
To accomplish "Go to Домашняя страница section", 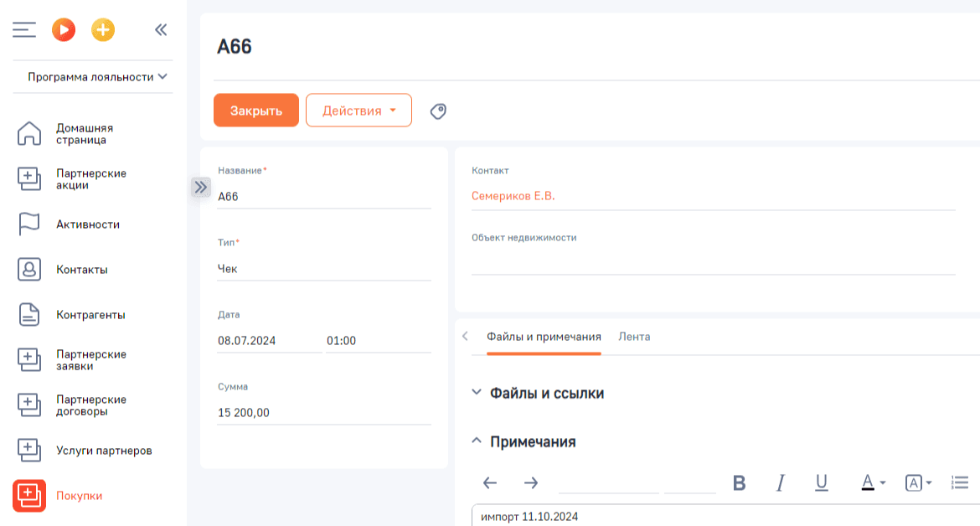I will [x=85, y=134].
